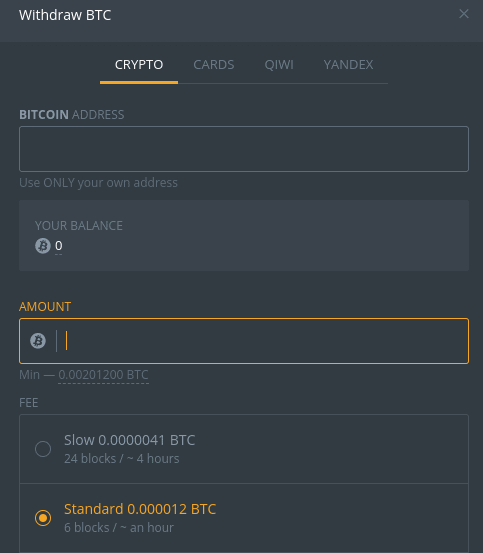Click the underlined balance value 0
This screenshot has height=553, width=483.
tap(59, 245)
